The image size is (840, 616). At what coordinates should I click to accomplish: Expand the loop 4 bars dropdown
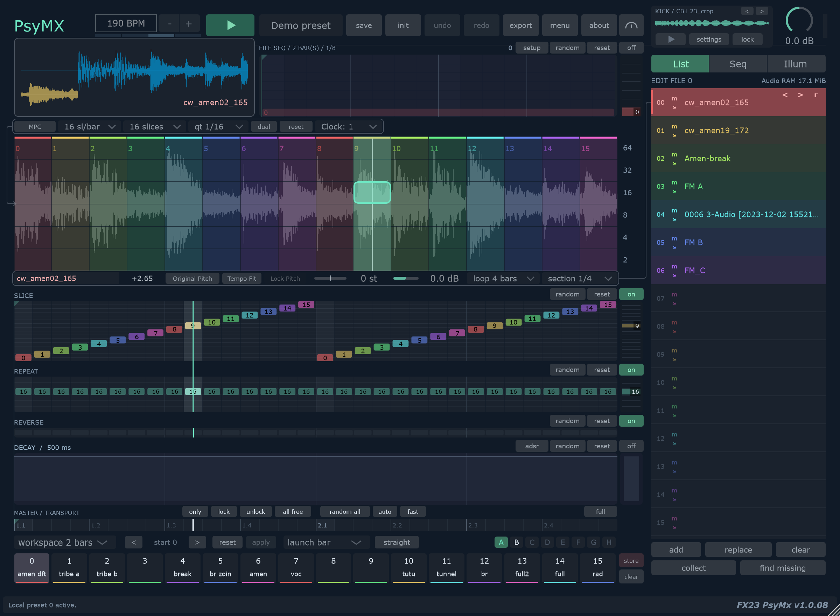(x=503, y=279)
